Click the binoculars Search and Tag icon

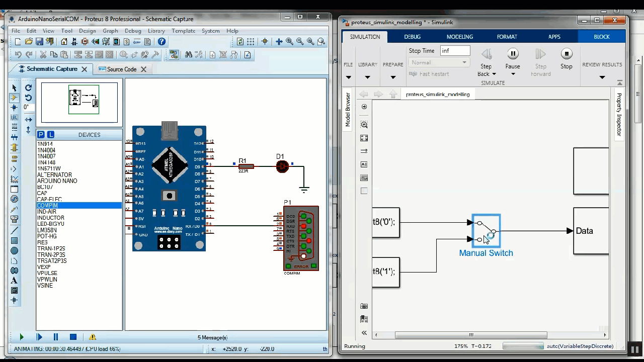click(x=189, y=55)
